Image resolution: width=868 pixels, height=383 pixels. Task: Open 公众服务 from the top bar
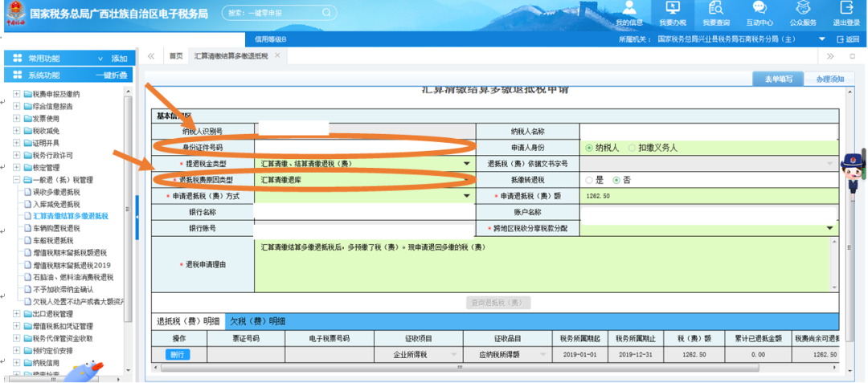[x=803, y=14]
